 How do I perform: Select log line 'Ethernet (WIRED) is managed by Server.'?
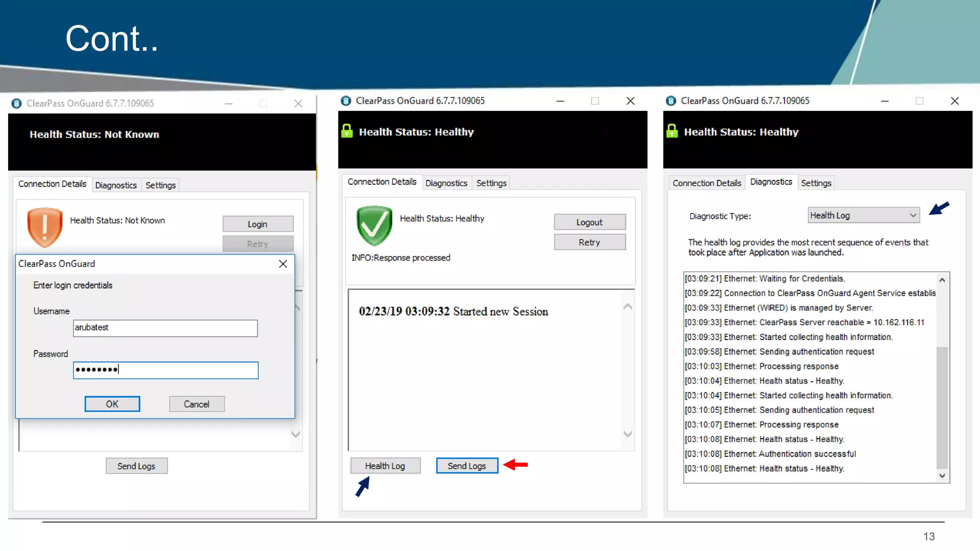(779, 308)
